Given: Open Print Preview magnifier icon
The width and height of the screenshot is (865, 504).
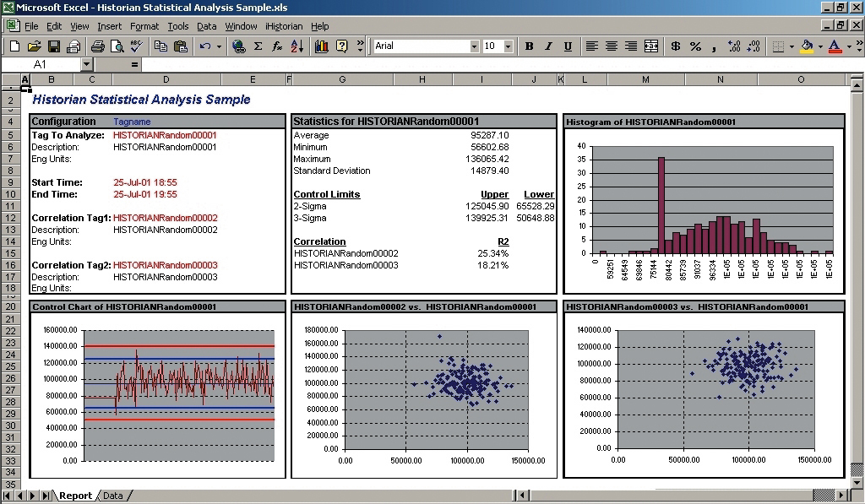Looking at the screenshot, I should click(117, 46).
